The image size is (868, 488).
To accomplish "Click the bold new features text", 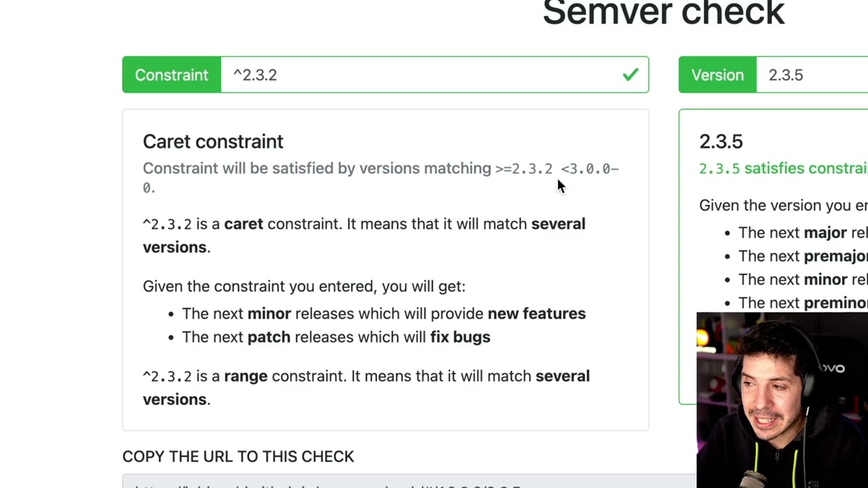I will pyautogui.click(x=536, y=313).
